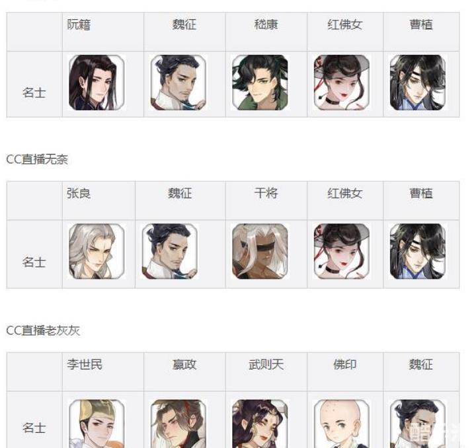
Task: Click CC直播老灰灰 section heading
Action: click(x=43, y=330)
